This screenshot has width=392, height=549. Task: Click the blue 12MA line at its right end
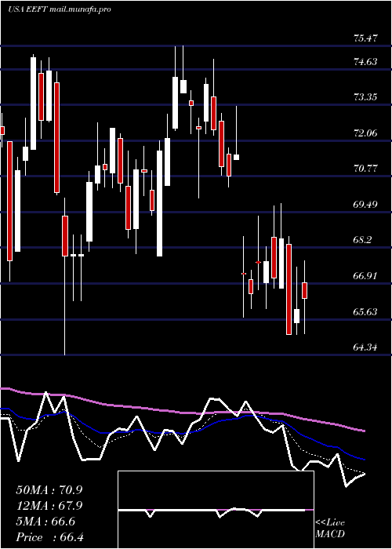(x=363, y=459)
